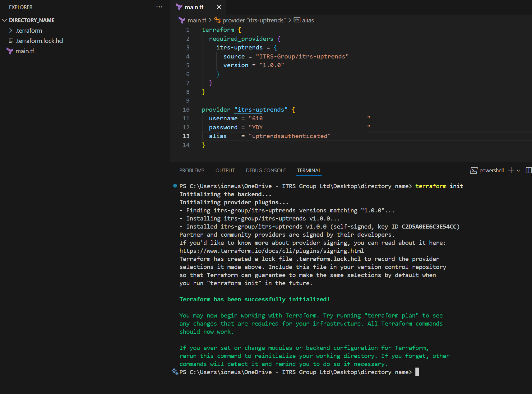Click the powershell terminal icon
The width and height of the screenshot is (532, 394).
(474, 170)
